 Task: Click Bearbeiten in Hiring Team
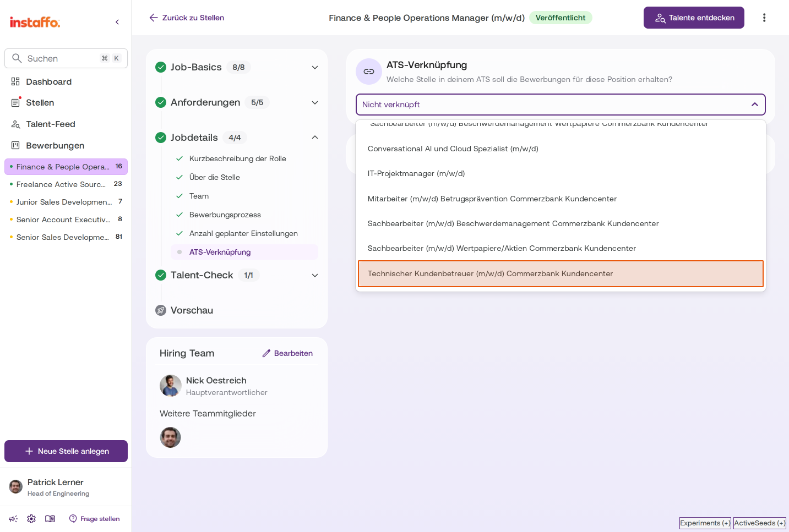[287, 353]
